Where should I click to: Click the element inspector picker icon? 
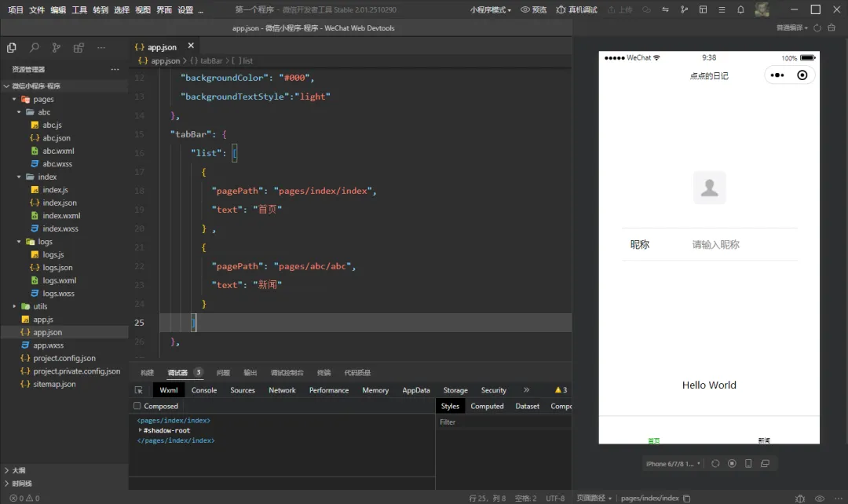pos(139,390)
